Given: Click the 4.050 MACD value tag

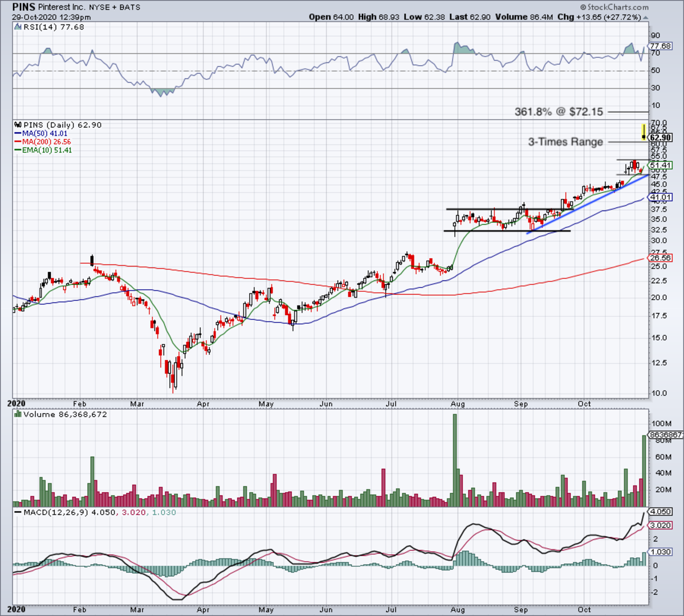Looking at the screenshot, I should 661,512.
